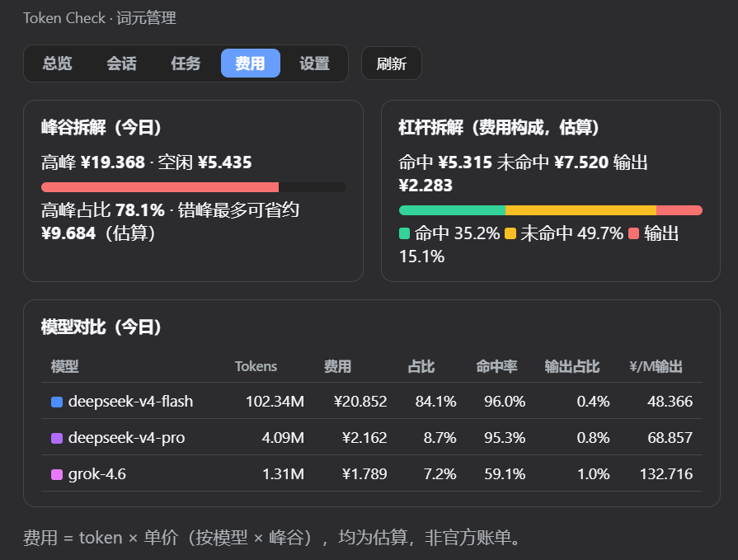Viewport: 738px width, 560px height.
Task: Switch to the 总览 tab
Action: [x=57, y=63]
